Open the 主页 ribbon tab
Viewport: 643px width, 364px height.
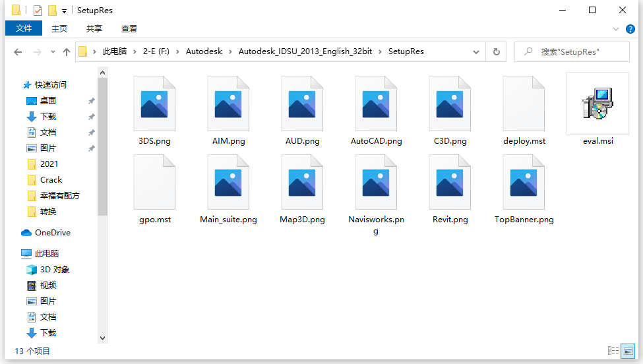pos(59,29)
